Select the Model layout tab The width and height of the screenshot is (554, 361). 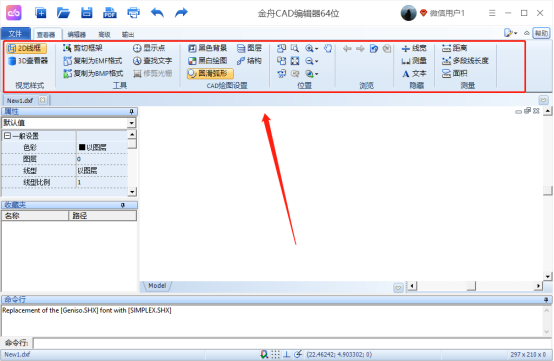(157, 285)
